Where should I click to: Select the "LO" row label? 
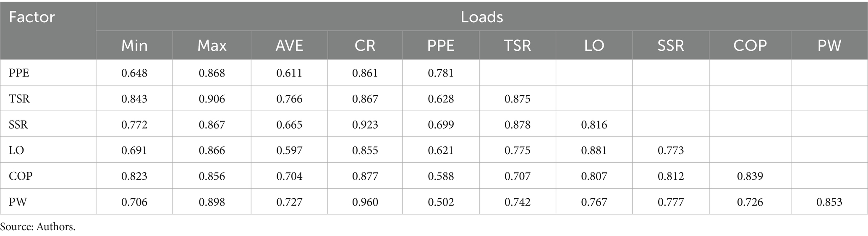click(16, 150)
